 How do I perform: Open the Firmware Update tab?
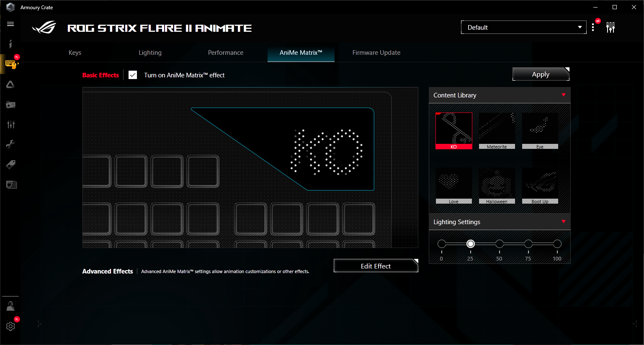click(376, 53)
